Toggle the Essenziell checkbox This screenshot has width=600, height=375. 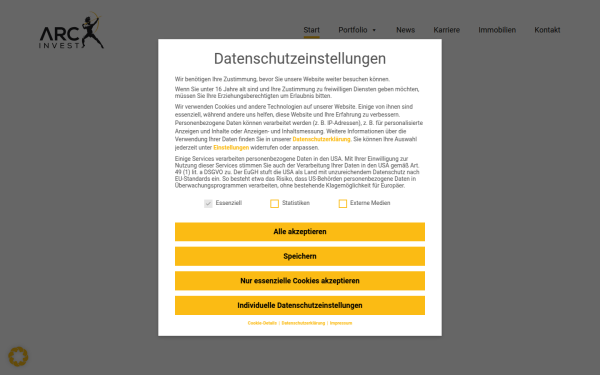(208, 204)
